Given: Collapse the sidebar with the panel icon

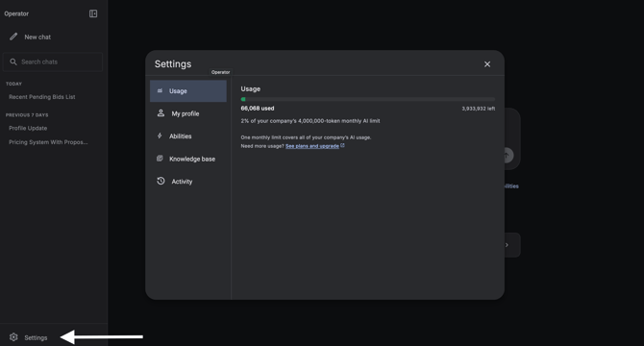Looking at the screenshot, I should pyautogui.click(x=93, y=13).
